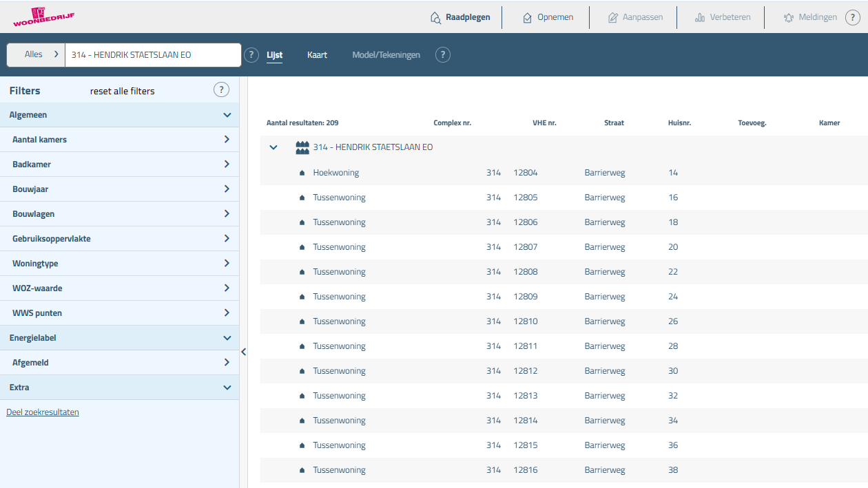Click the Filters panel help icon
Screen dimensions: 868x488
point(221,90)
